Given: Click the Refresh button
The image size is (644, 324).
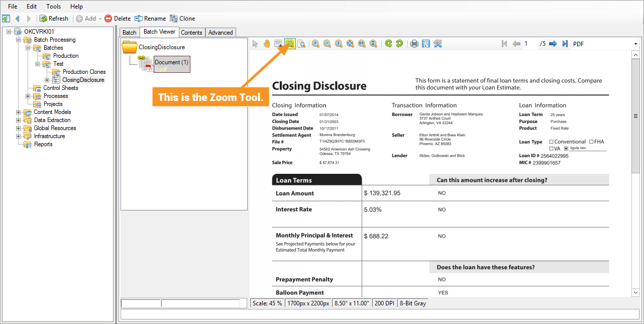Looking at the screenshot, I should pos(54,19).
